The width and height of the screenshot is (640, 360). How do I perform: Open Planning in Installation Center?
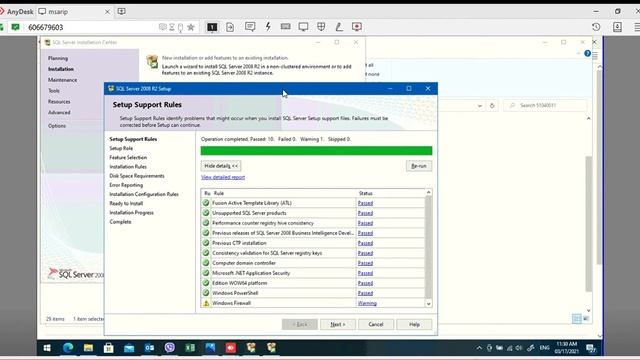[58, 58]
